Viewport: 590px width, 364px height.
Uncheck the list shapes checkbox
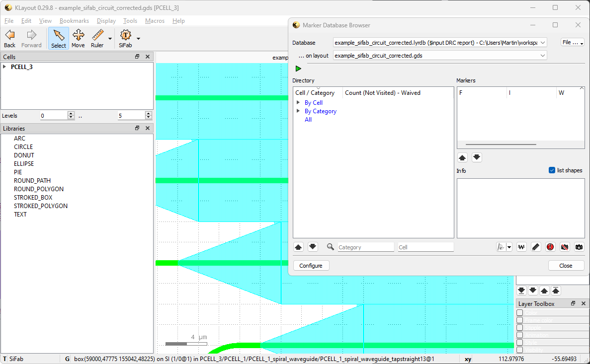pyautogui.click(x=552, y=170)
